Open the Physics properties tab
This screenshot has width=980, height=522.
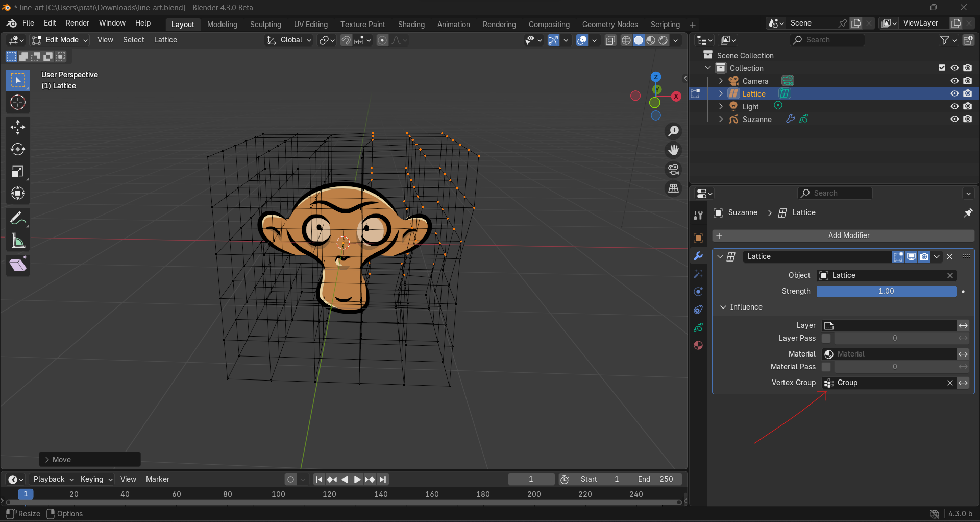click(698, 292)
